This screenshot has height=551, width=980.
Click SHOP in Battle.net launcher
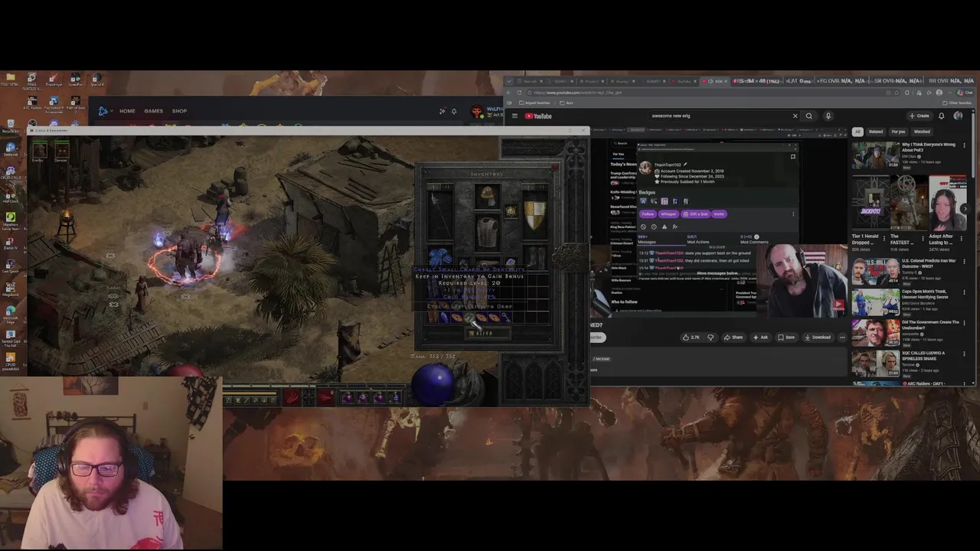(179, 111)
